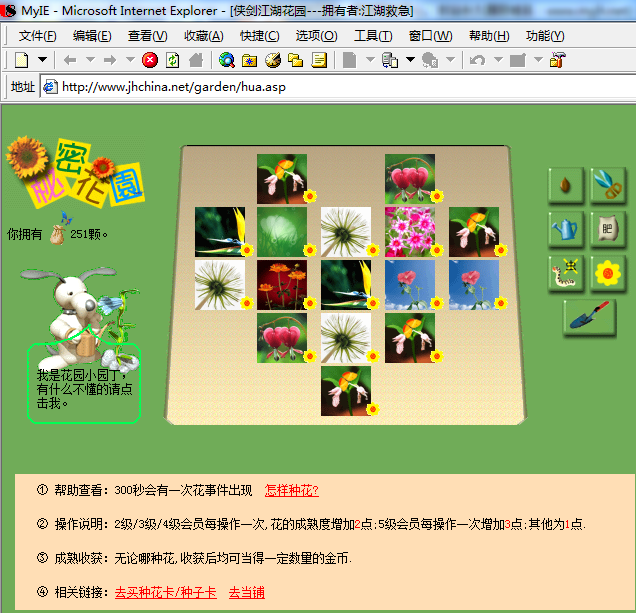Open the 工具(T) menu
Viewport: 636px width, 613px height.
[373, 36]
